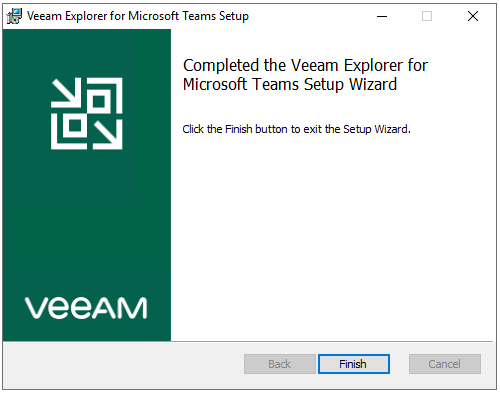Click the grayed-out Back button
This screenshot has height=393, width=500.
click(x=279, y=364)
